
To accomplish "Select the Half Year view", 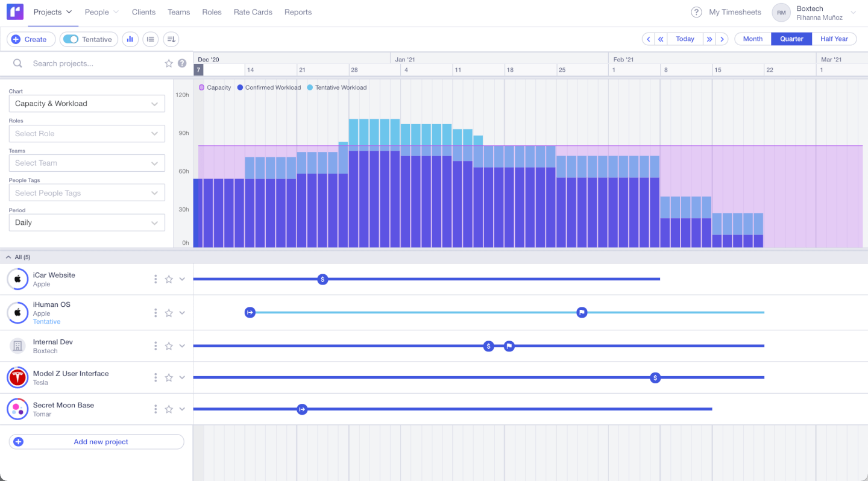I will (834, 39).
